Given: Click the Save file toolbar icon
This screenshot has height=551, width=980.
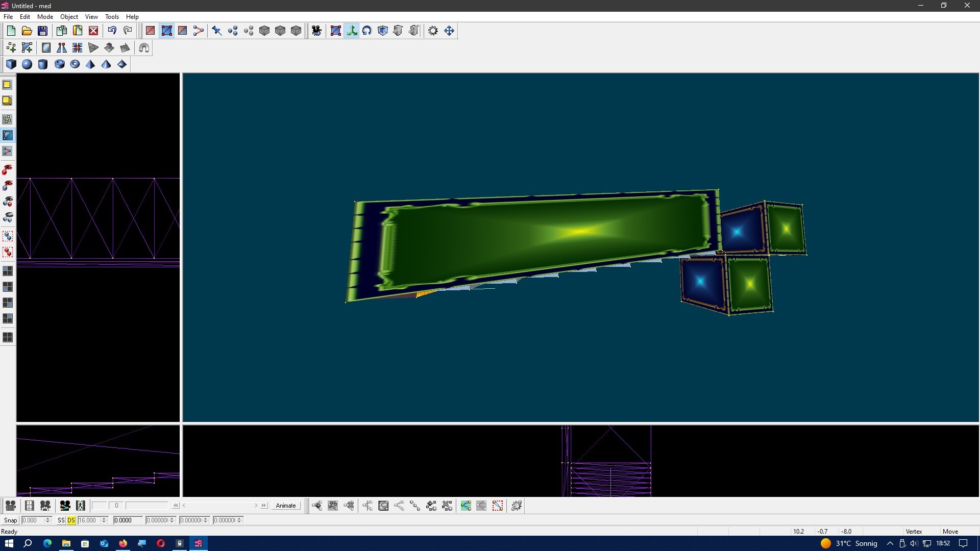Looking at the screenshot, I should tap(43, 31).
